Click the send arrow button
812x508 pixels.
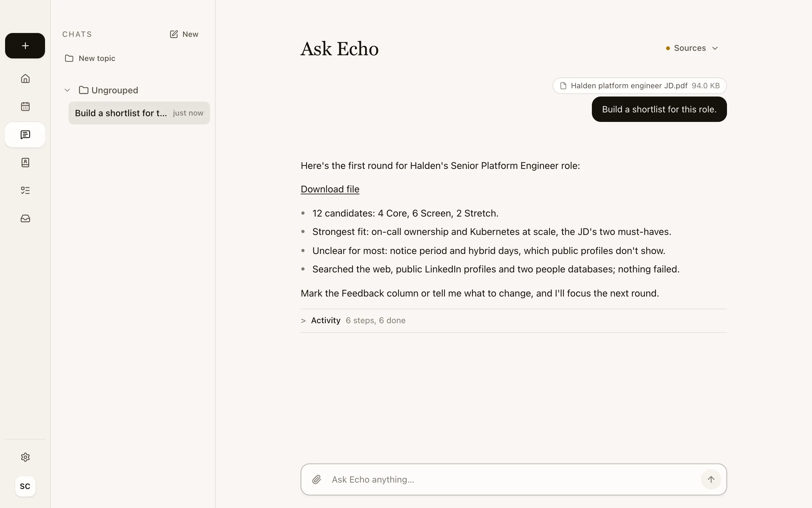(x=711, y=479)
